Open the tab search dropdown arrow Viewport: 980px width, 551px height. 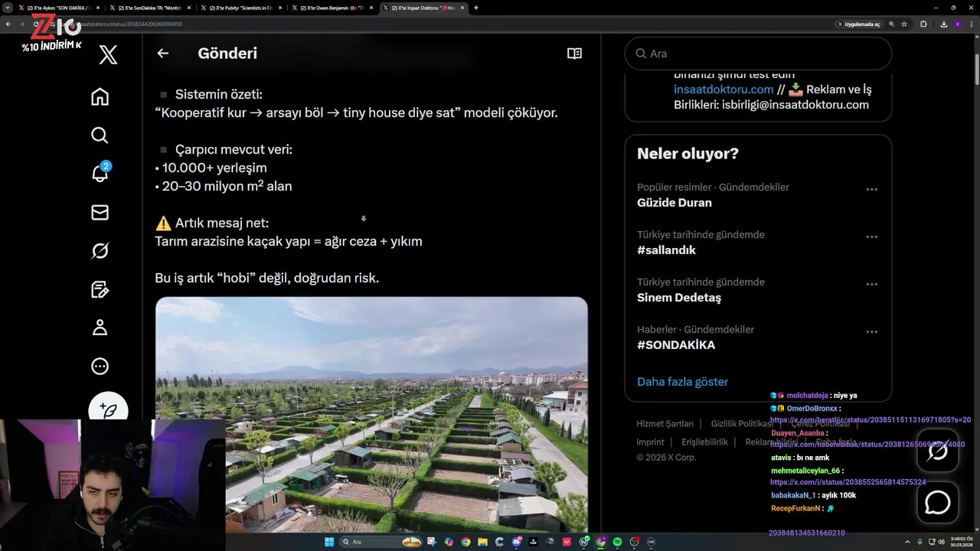click(x=8, y=8)
